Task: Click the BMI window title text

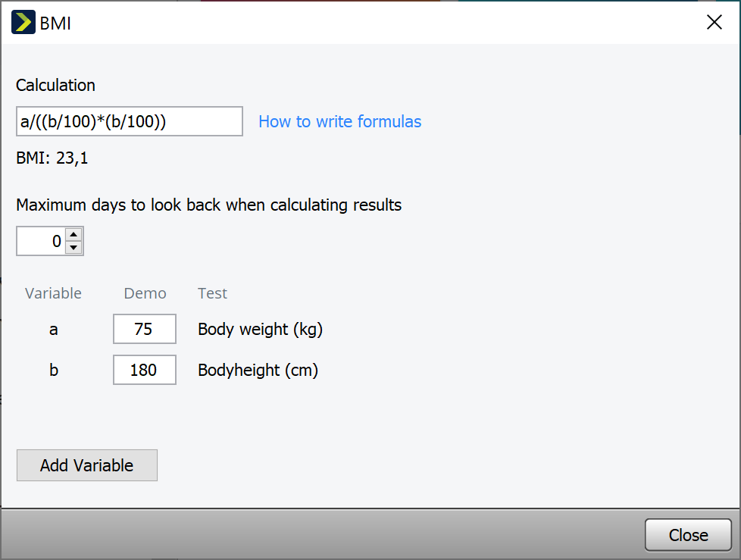Action: (x=55, y=23)
